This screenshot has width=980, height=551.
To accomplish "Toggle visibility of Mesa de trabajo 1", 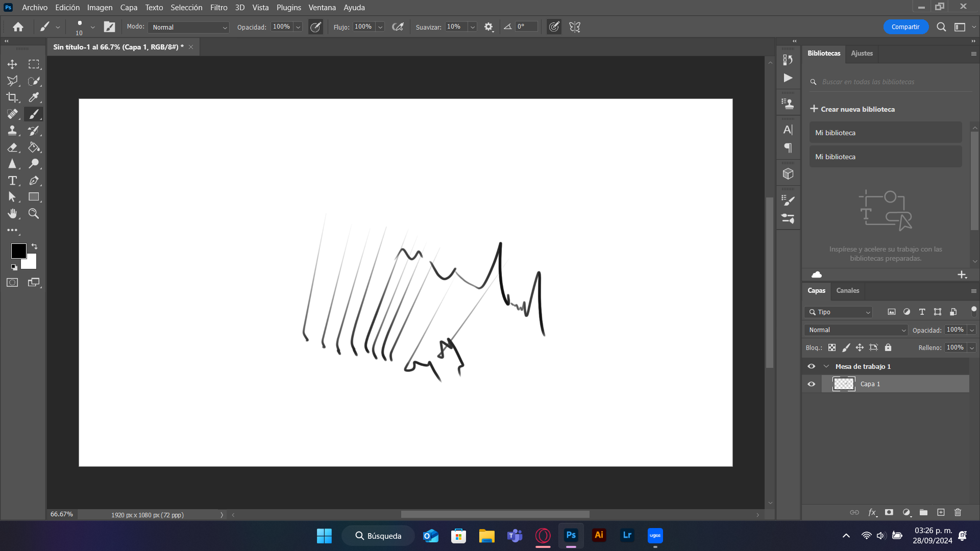I will coord(812,366).
